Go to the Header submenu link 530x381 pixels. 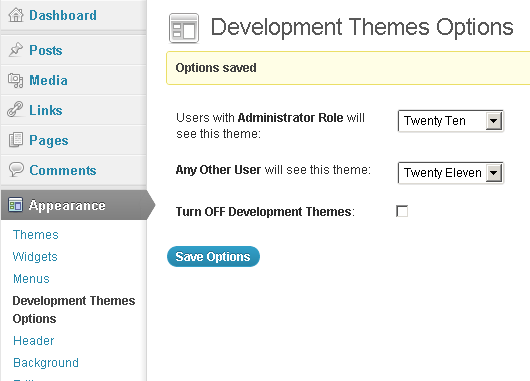pyautogui.click(x=33, y=340)
